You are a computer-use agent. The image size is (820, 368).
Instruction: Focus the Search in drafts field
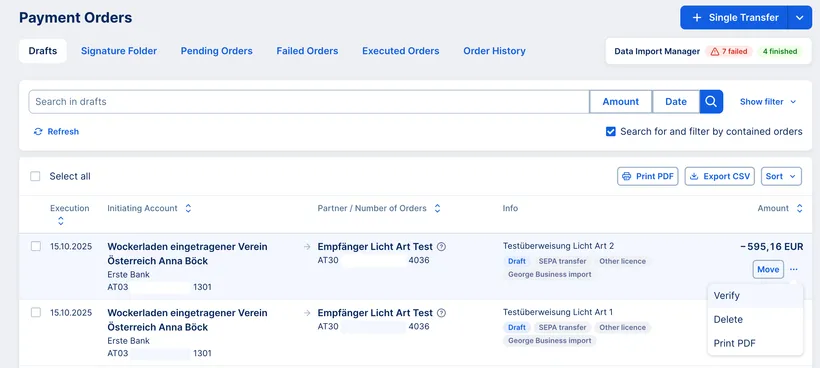[309, 102]
